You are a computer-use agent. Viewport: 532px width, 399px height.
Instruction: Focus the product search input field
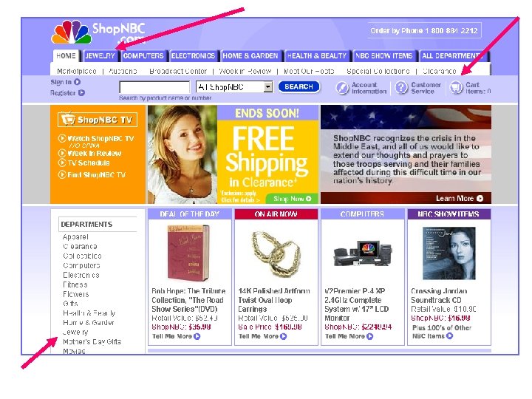[154, 87]
